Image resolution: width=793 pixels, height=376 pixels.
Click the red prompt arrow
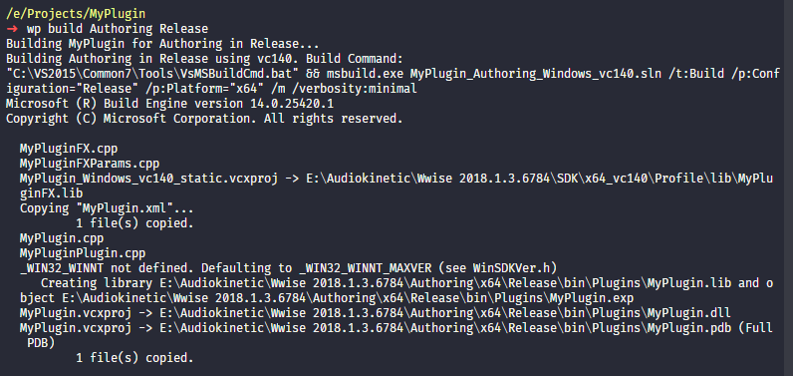pos(12,29)
